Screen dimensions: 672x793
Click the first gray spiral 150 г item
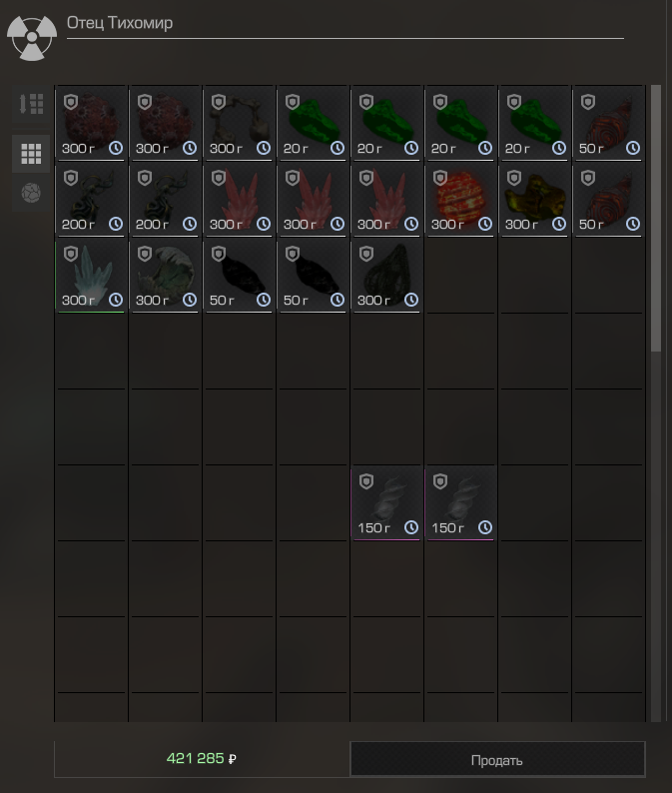[x=386, y=503]
